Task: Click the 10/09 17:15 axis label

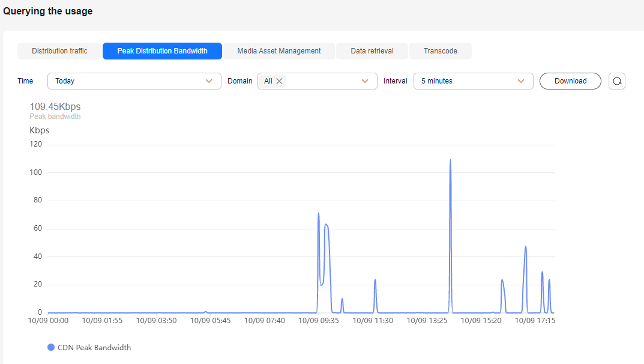Action: 535,320
